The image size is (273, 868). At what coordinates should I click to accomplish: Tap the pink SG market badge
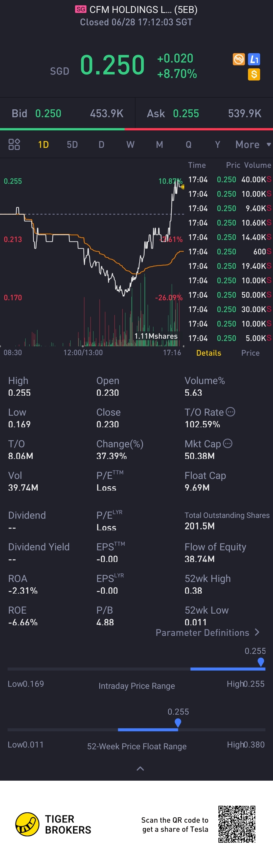click(x=80, y=9)
